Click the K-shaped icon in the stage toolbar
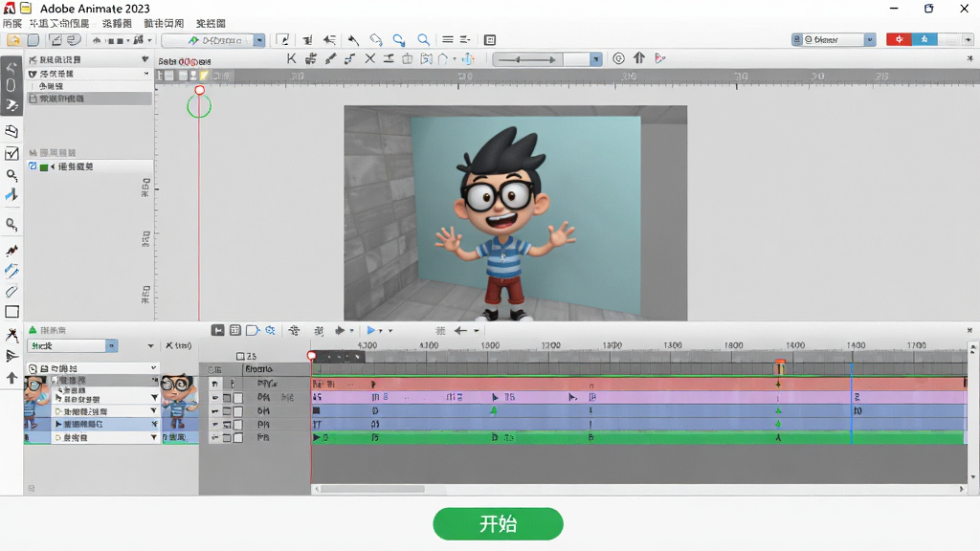The image size is (980, 551). pyautogui.click(x=291, y=58)
